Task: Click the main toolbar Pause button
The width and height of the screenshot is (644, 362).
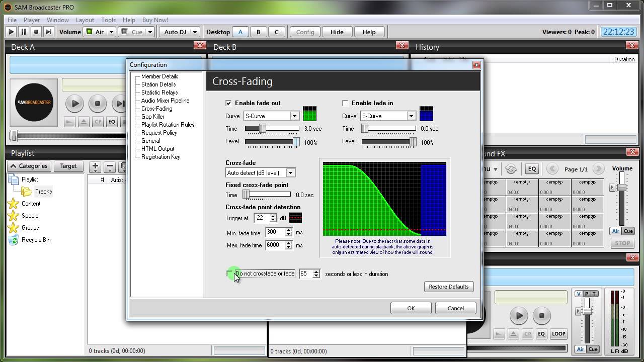Action: pyautogui.click(x=24, y=32)
